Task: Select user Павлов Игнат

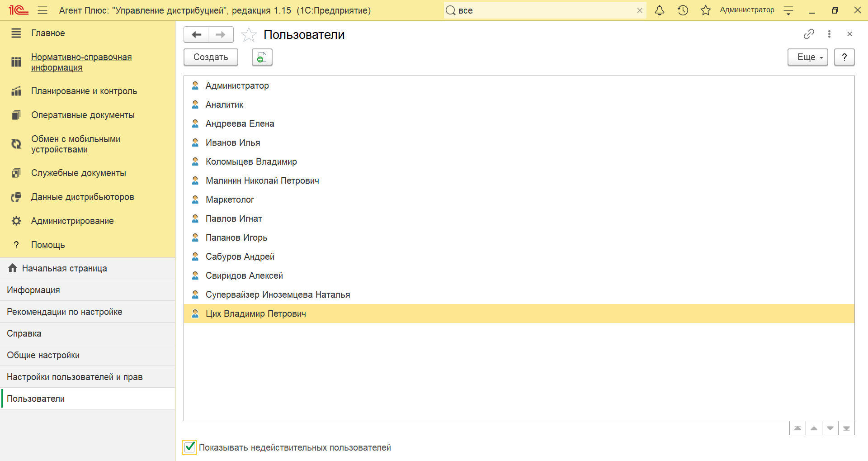Action: (x=519, y=219)
